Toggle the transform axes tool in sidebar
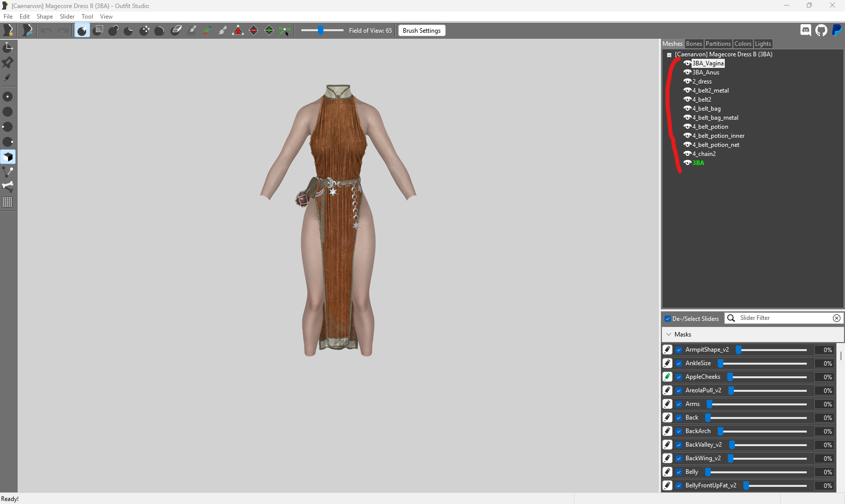This screenshot has width=845, height=504. (x=8, y=47)
